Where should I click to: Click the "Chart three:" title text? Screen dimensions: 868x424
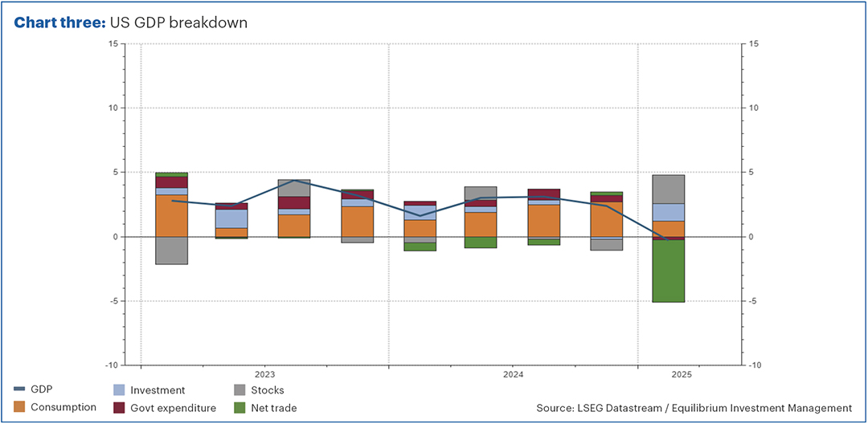(x=59, y=22)
